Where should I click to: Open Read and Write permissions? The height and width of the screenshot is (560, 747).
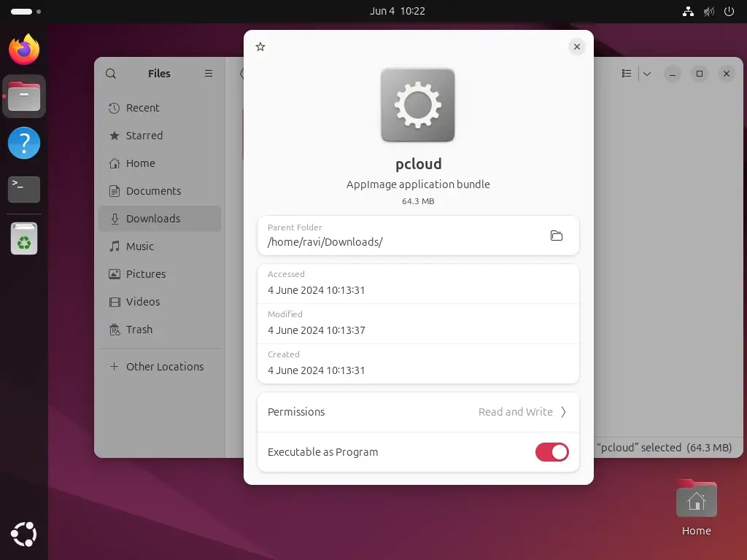(x=515, y=412)
